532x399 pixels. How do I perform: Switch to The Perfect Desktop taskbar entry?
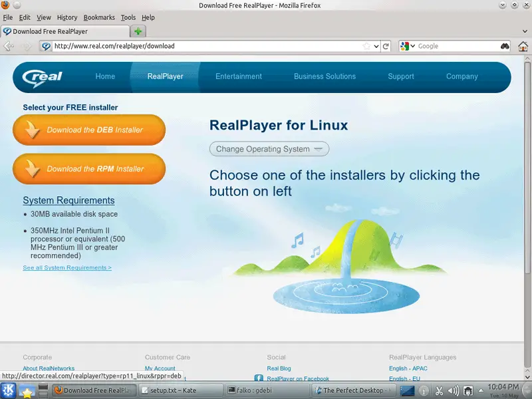coord(354,390)
